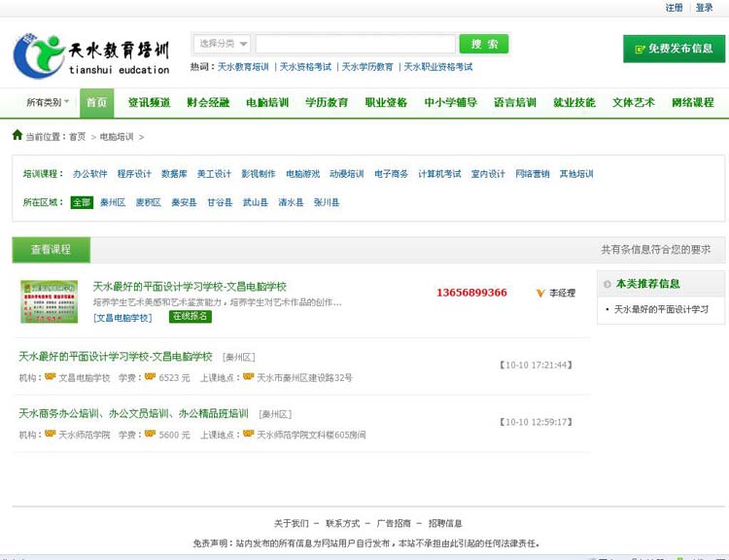Click the phone number 13656899366

471,293
